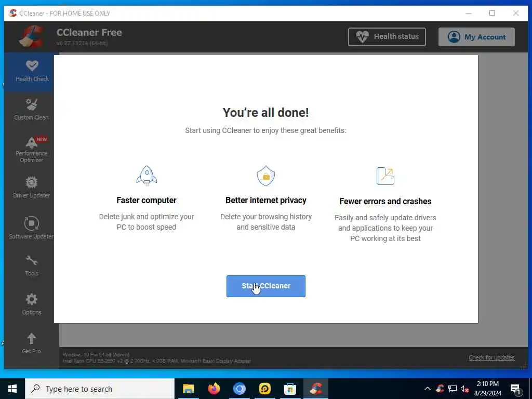The width and height of the screenshot is (532, 399).
Task: Open Microsoft Store from the taskbar
Action: tap(290, 389)
